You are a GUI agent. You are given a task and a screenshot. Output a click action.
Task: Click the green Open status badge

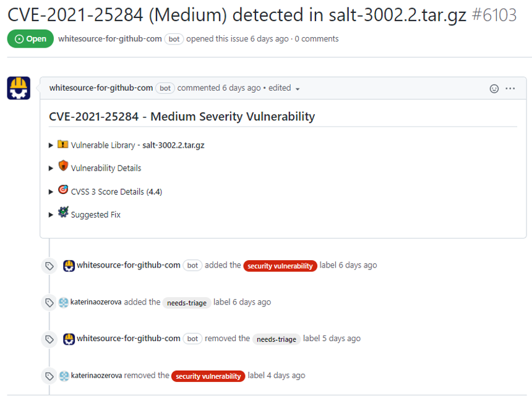click(30, 39)
